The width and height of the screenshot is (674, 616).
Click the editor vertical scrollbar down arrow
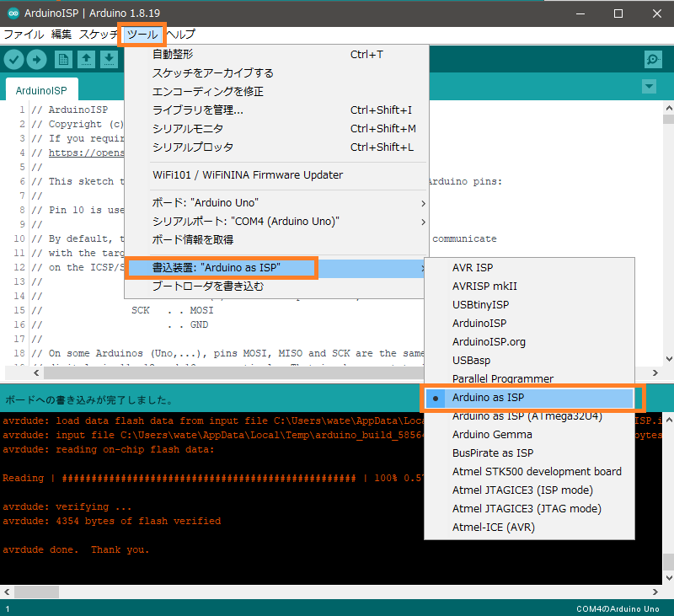[668, 358]
